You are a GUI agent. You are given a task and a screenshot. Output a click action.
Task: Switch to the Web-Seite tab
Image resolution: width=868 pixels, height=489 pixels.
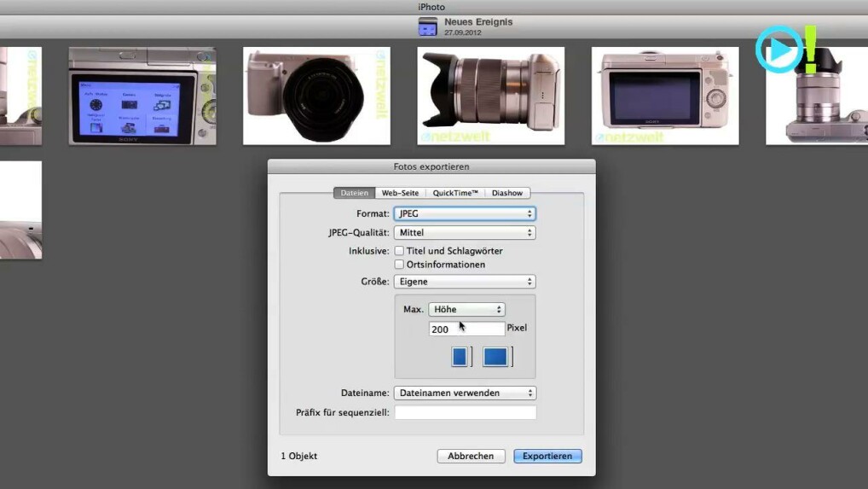[400, 193]
